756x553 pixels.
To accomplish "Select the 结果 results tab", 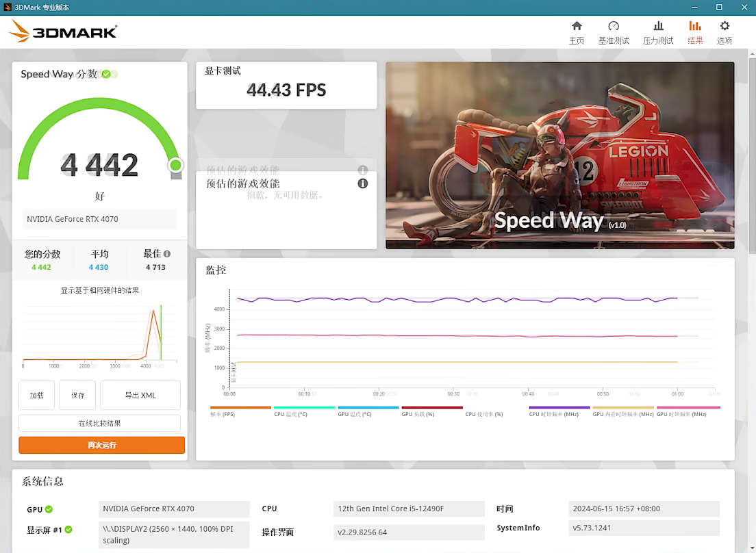I will [x=695, y=32].
